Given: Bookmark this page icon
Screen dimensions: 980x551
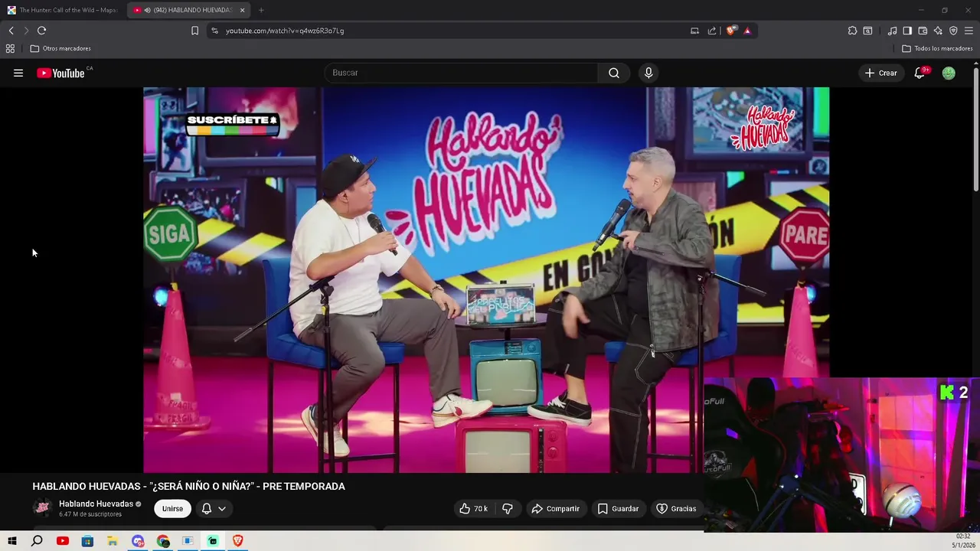Looking at the screenshot, I should tap(194, 31).
